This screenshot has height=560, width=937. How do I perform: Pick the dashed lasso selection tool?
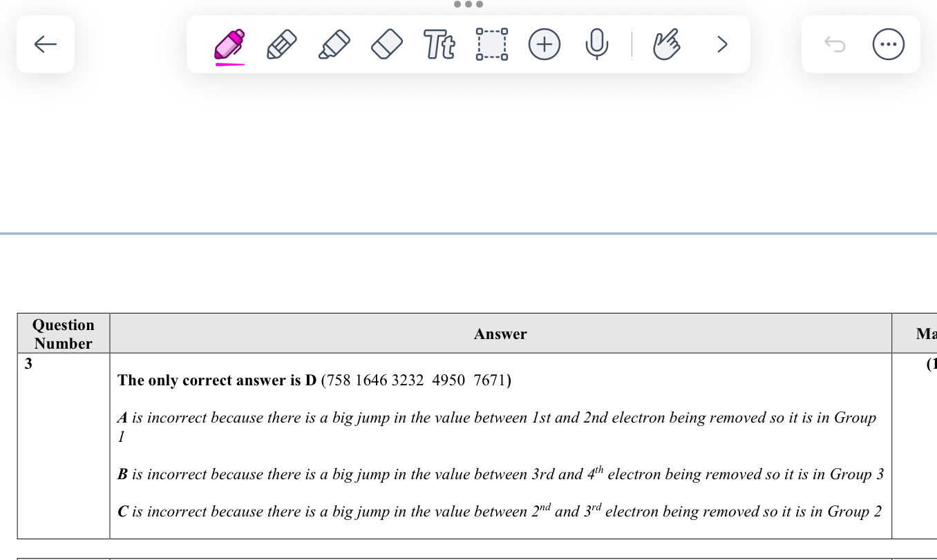pos(492,44)
